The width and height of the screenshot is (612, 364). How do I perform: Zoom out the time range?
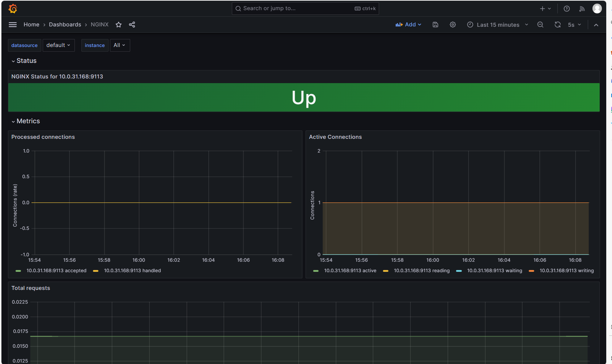pyautogui.click(x=540, y=25)
